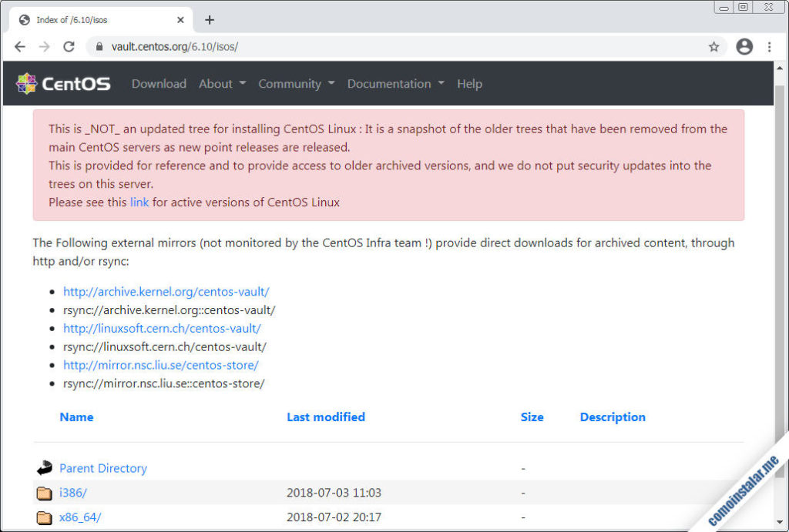Screen dimensions: 789x532
Task: Sort listing by Last modified
Action: click(x=325, y=417)
